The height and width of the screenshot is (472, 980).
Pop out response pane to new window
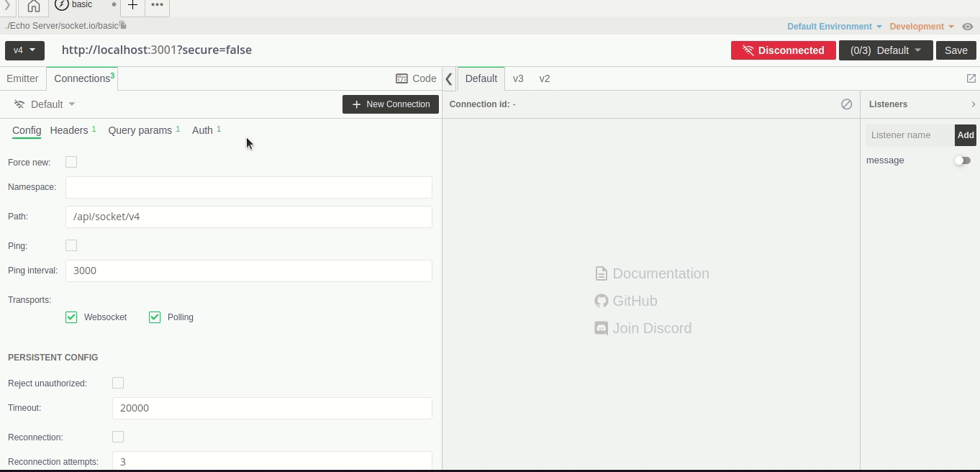click(x=971, y=78)
